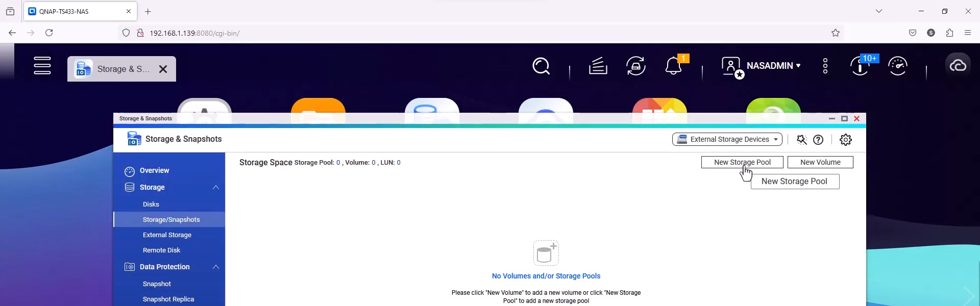Open the QTS main menu hamburger icon
Viewport: 980px width, 306px height.
click(x=42, y=65)
